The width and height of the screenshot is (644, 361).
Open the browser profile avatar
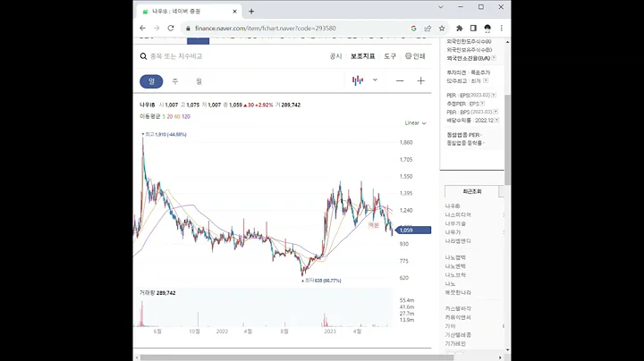(487, 29)
